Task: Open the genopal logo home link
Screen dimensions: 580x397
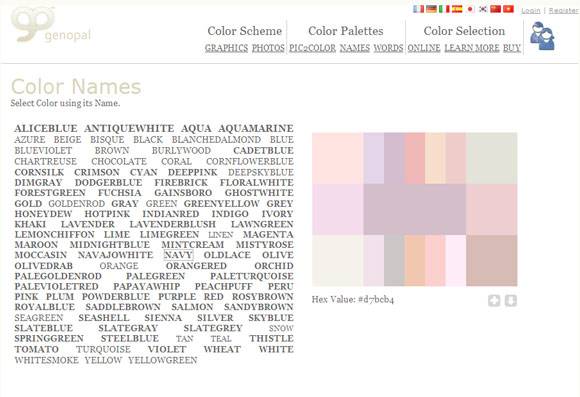Action: 51,24
